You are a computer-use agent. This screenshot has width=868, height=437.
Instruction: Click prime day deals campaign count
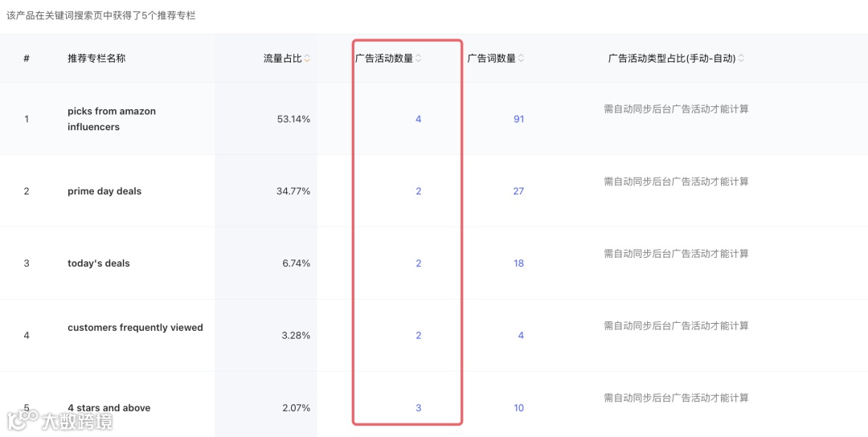point(418,191)
